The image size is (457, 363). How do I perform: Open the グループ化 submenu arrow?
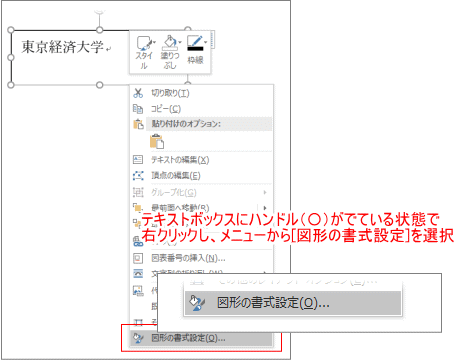265,192
